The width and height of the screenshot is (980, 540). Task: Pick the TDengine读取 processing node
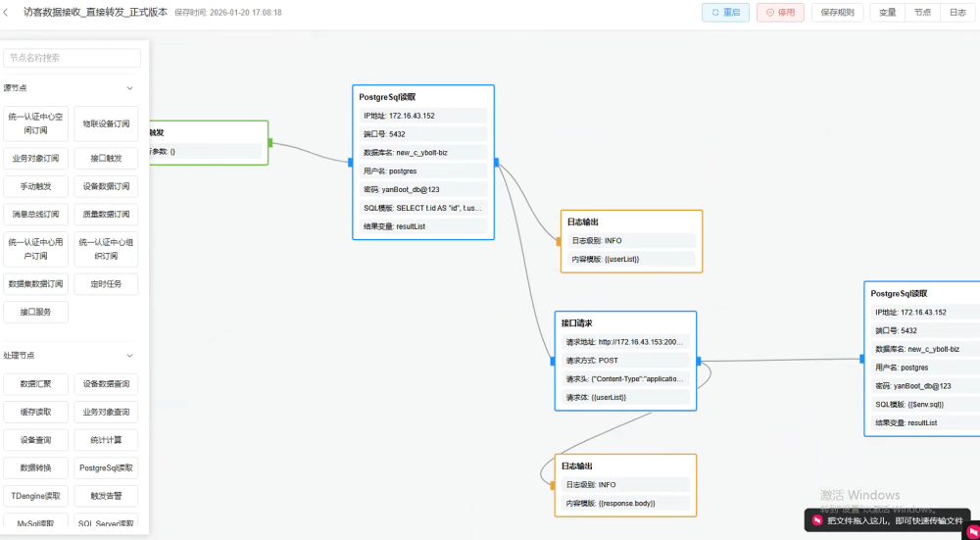36,496
